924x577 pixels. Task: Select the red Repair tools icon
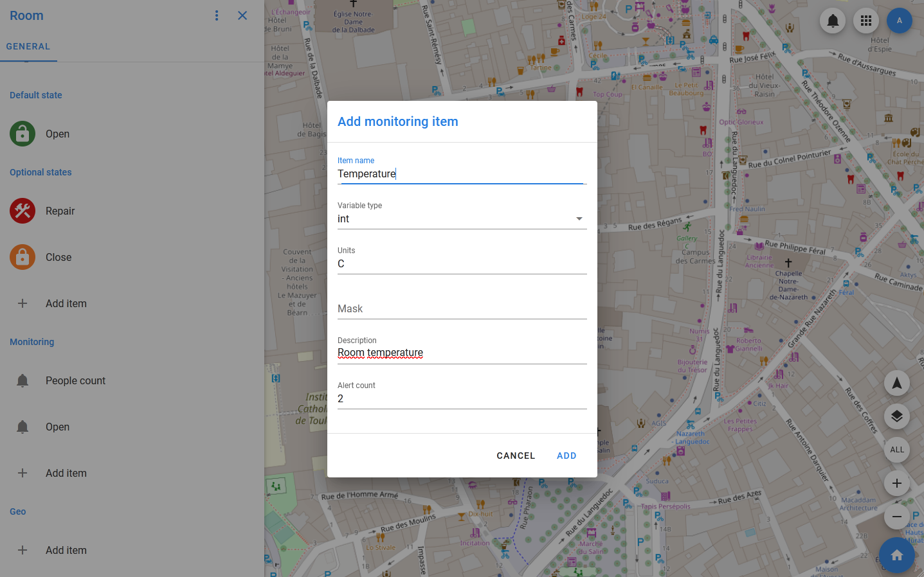click(x=23, y=211)
